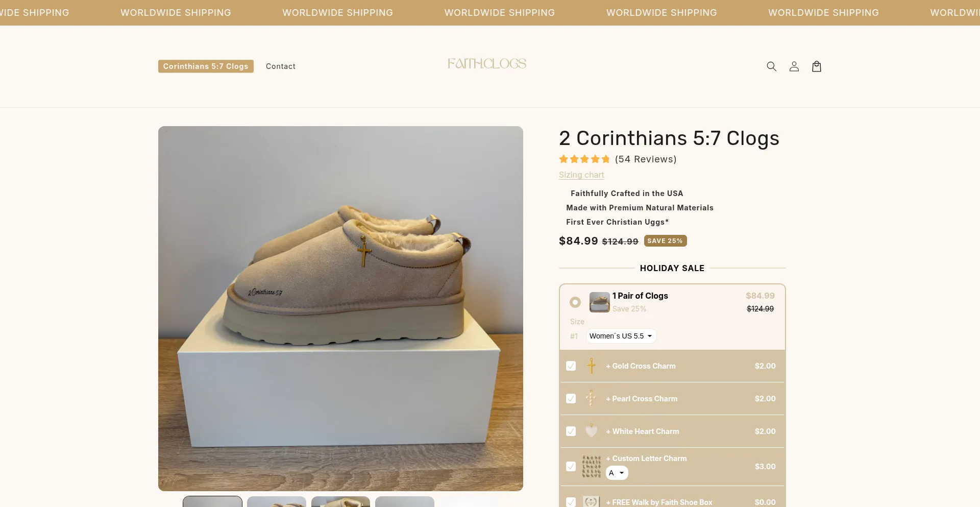Click the pearl cross charm icon
This screenshot has height=507, width=980.
[x=591, y=398]
